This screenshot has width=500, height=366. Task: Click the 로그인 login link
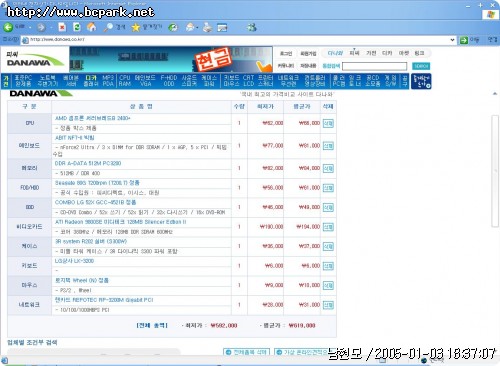tap(286, 53)
